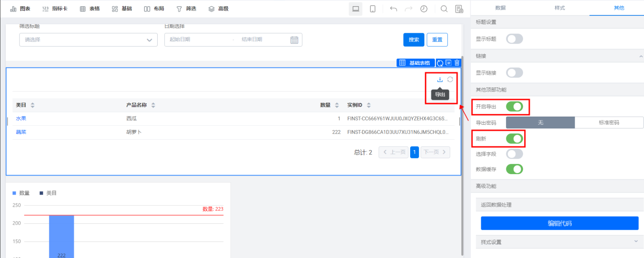Click the blue bar labeled 222
Viewport: 644px width, 258px height.
click(x=61, y=237)
